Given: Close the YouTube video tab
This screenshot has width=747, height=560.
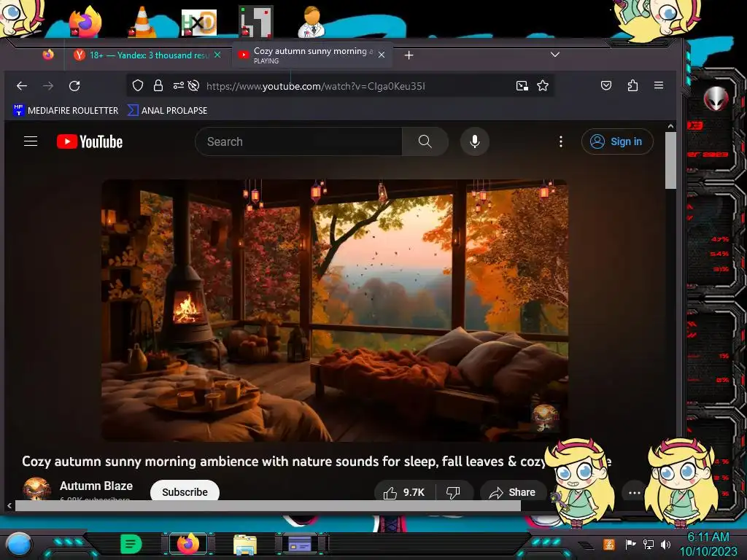Looking at the screenshot, I should point(382,55).
